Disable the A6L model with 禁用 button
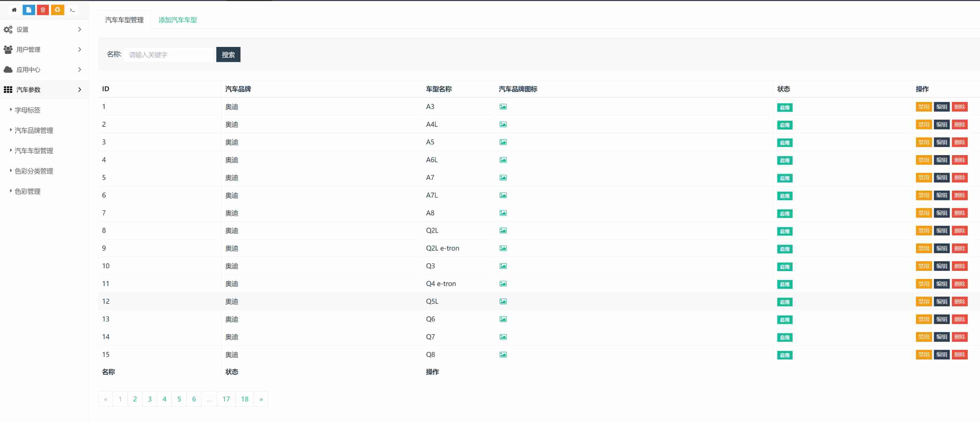 point(923,160)
